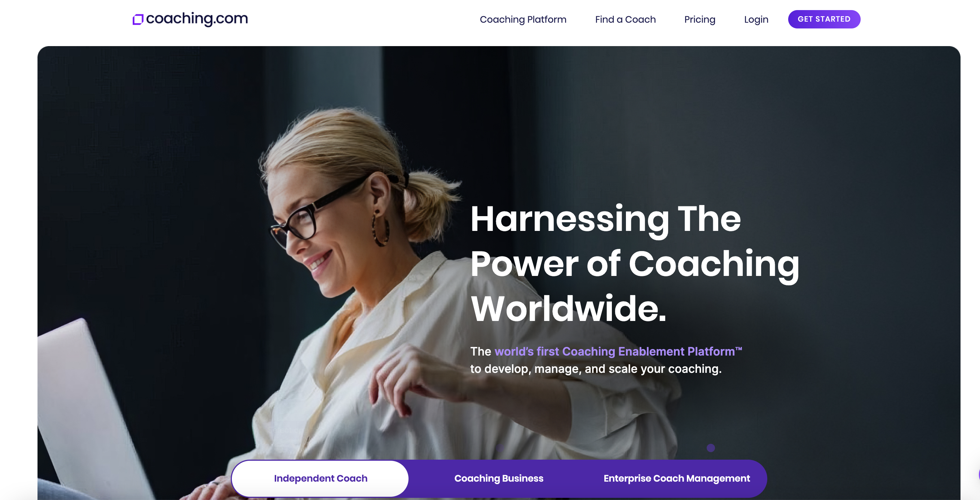Go to Find a Coach
This screenshot has height=500, width=980.
(625, 19)
